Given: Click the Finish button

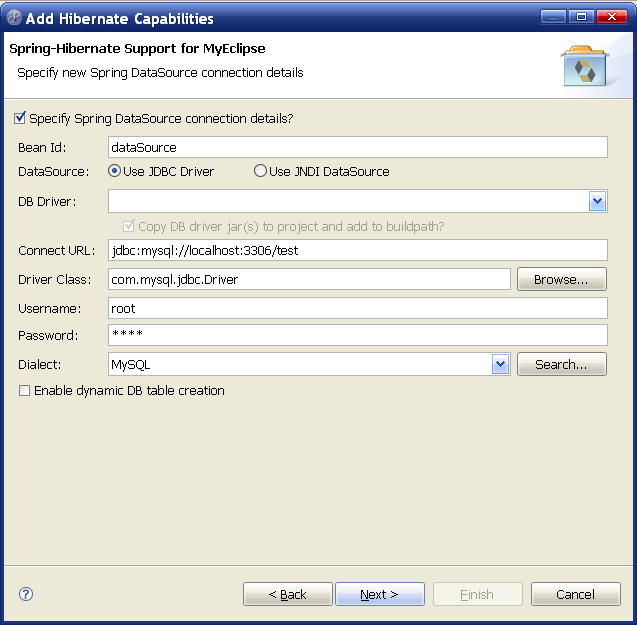Looking at the screenshot, I should [477, 594].
